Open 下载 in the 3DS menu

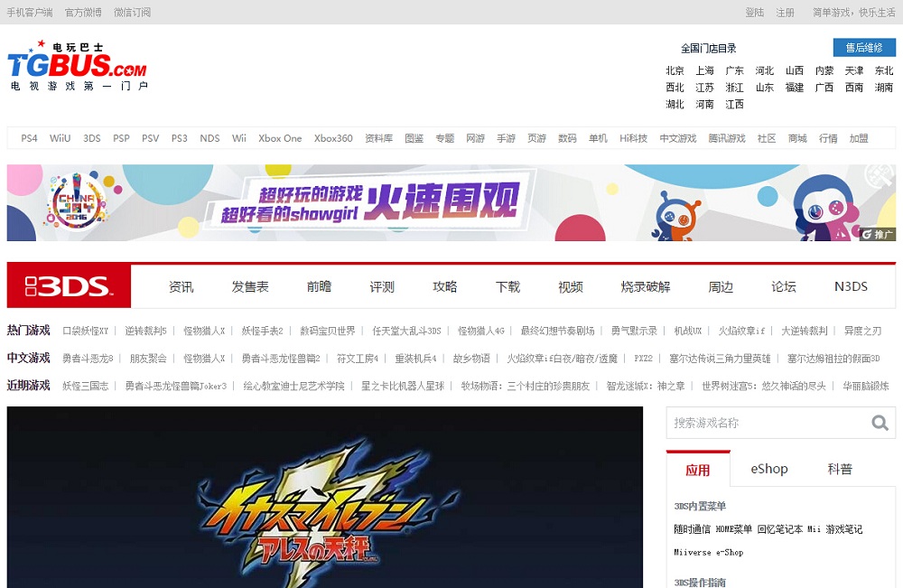(x=507, y=287)
